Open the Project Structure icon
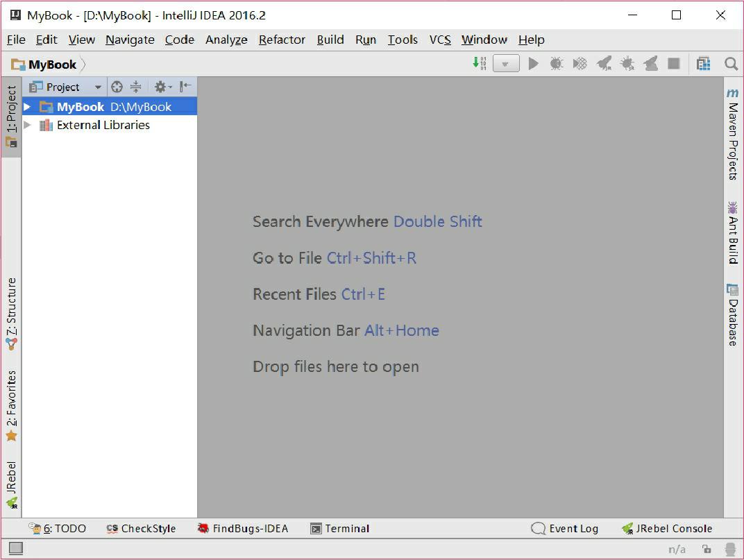Screen dimensions: 744x560 click(x=703, y=64)
